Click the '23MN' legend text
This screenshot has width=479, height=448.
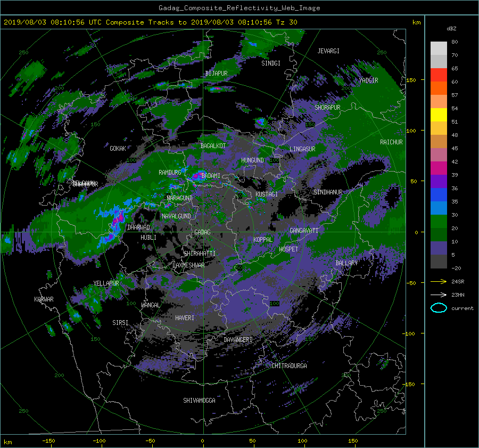coord(458,295)
